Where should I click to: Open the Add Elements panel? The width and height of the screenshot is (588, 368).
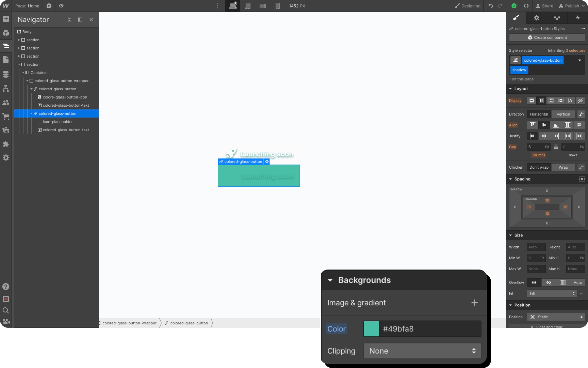(6, 19)
